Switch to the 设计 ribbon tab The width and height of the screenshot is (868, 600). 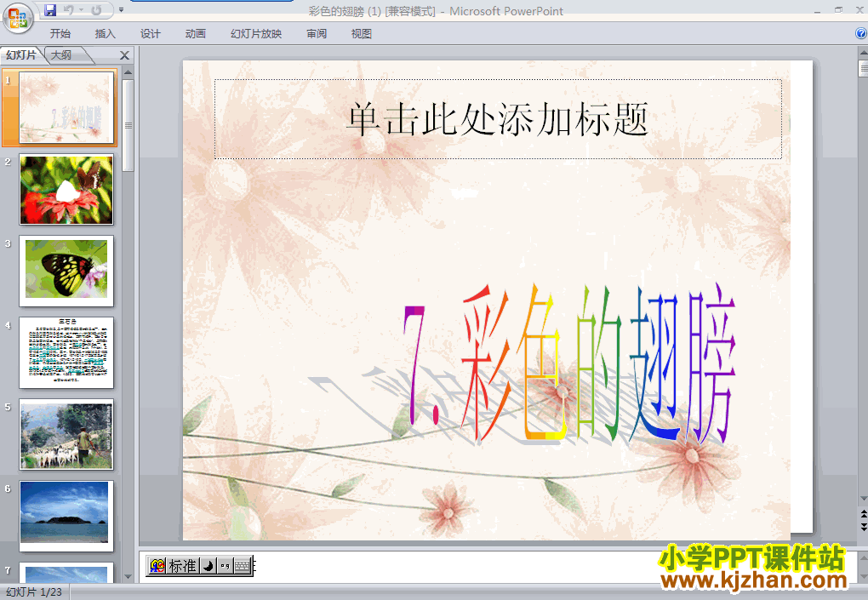coord(150,34)
